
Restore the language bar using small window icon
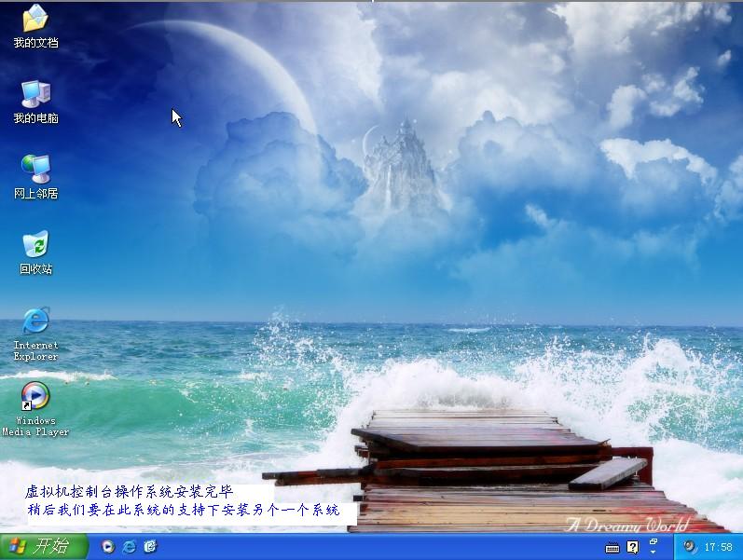tap(654, 541)
